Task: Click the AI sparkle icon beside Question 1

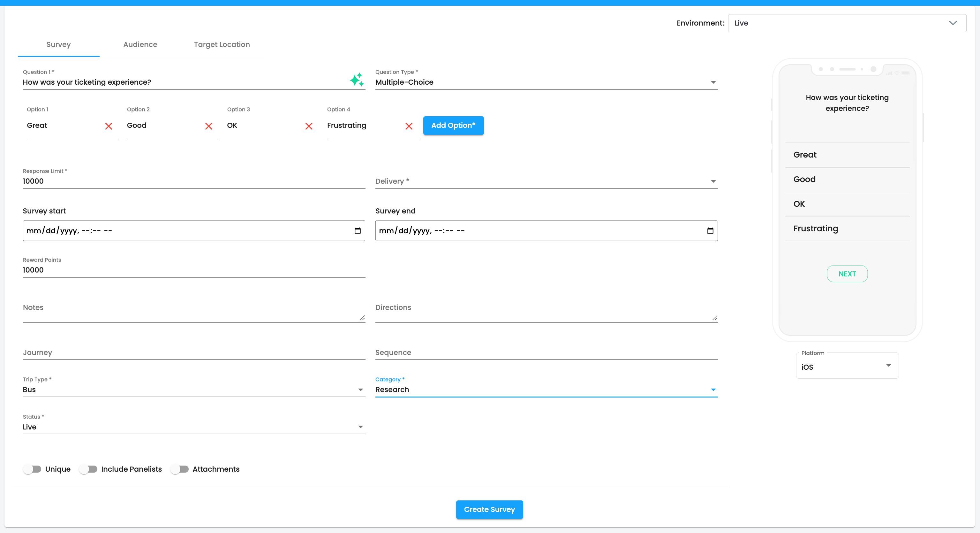Action: [x=357, y=80]
